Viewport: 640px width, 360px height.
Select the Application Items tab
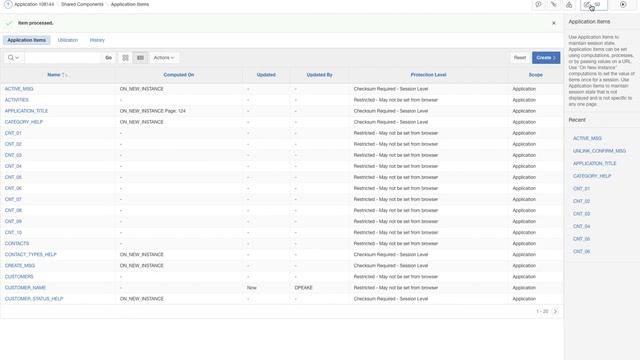(x=27, y=40)
